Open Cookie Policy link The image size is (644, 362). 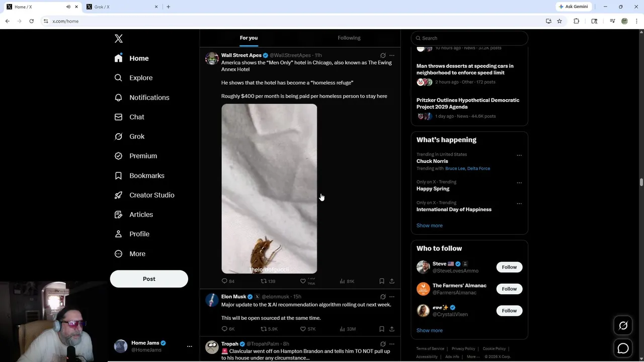(494, 348)
